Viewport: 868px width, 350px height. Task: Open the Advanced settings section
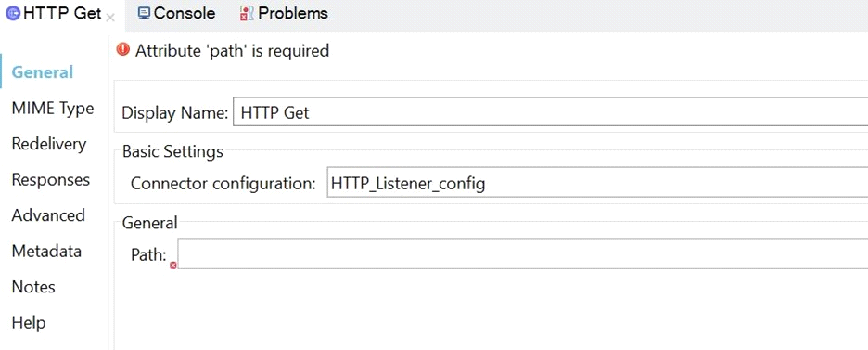click(48, 215)
